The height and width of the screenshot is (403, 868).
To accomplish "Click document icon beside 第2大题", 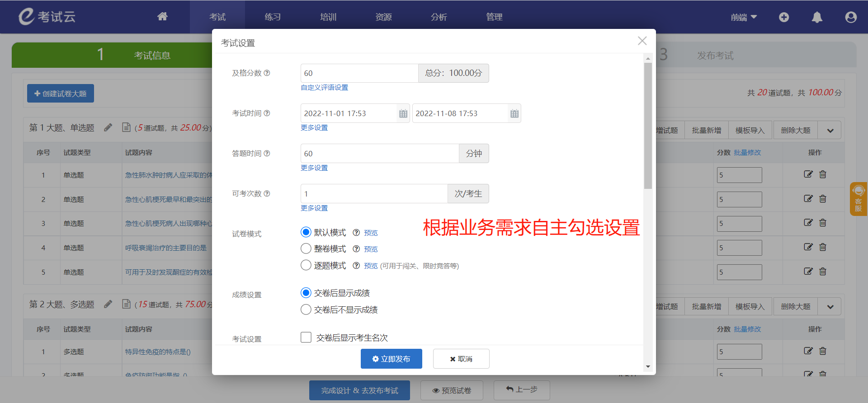I will pos(127,304).
